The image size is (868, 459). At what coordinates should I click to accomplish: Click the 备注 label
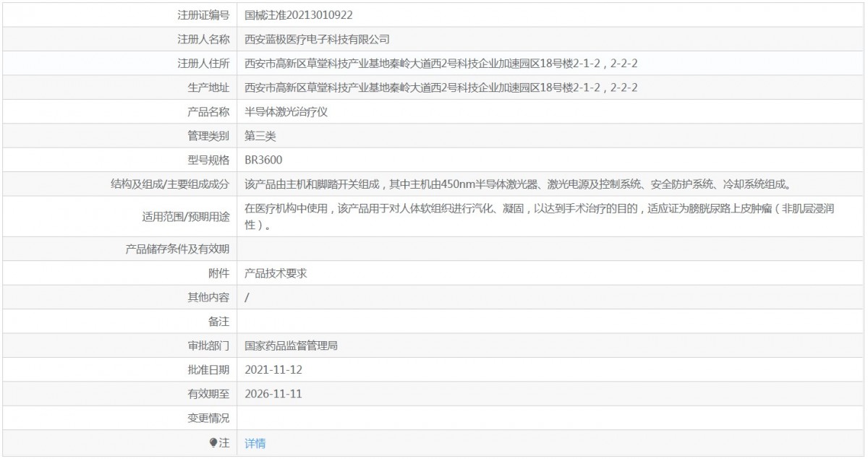coord(219,321)
